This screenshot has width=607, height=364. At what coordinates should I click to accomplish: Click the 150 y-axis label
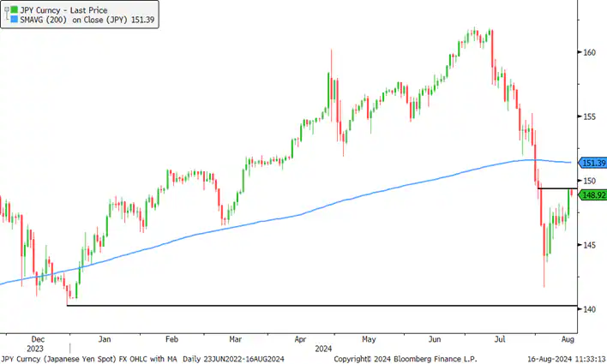pos(589,181)
